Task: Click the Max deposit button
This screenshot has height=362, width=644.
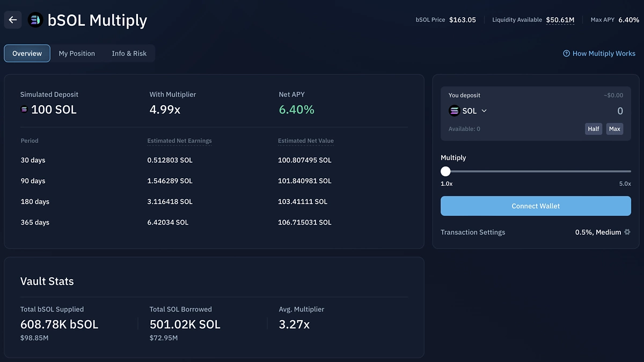Action: pos(614,128)
